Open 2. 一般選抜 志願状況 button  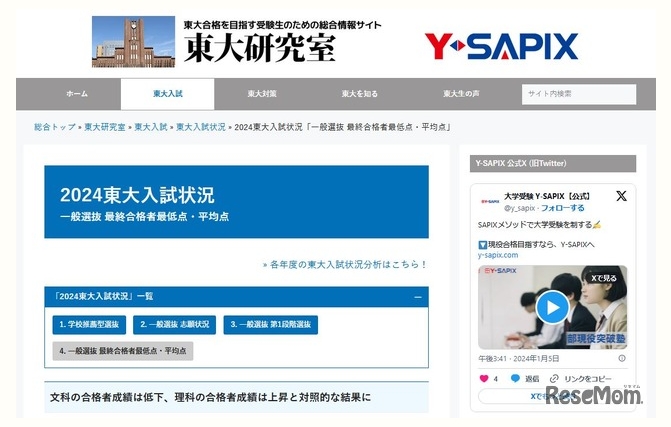pyautogui.click(x=175, y=324)
